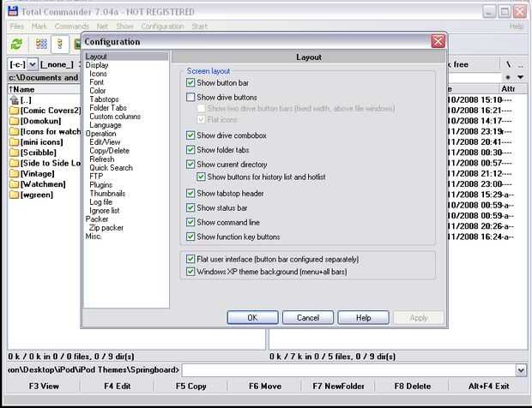Select Color in configuration tree

click(97, 91)
